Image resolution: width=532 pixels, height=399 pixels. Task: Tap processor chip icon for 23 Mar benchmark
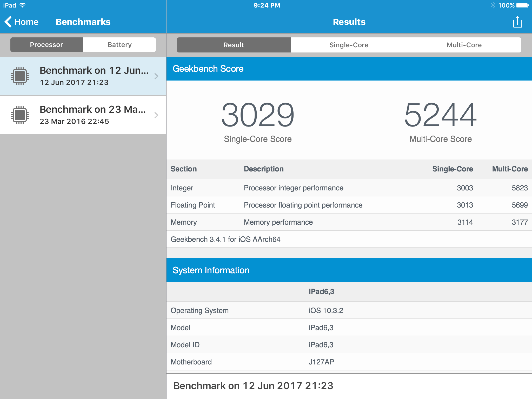pyautogui.click(x=20, y=115)
